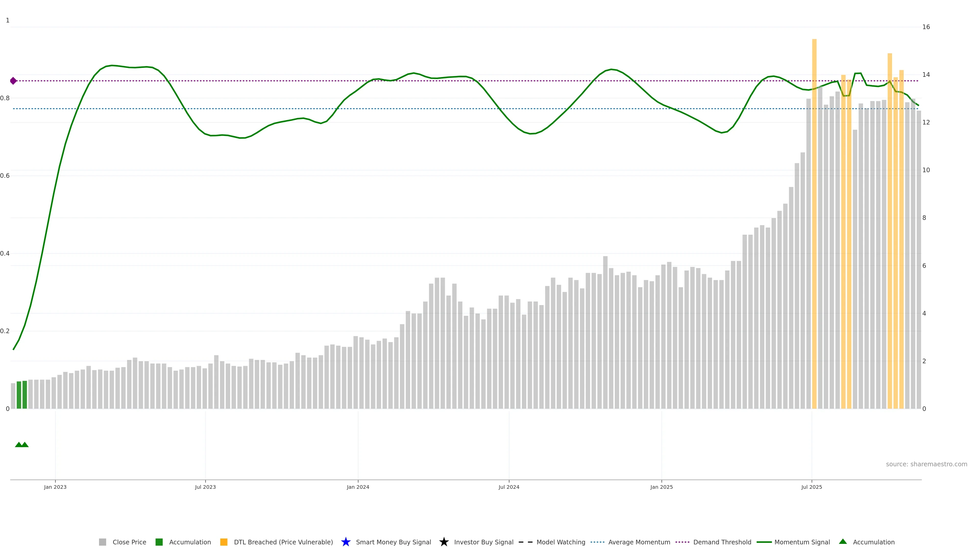
Task: Click the Jul 2025 axis label
Action: pyautogui.click(x=812, y=487)
